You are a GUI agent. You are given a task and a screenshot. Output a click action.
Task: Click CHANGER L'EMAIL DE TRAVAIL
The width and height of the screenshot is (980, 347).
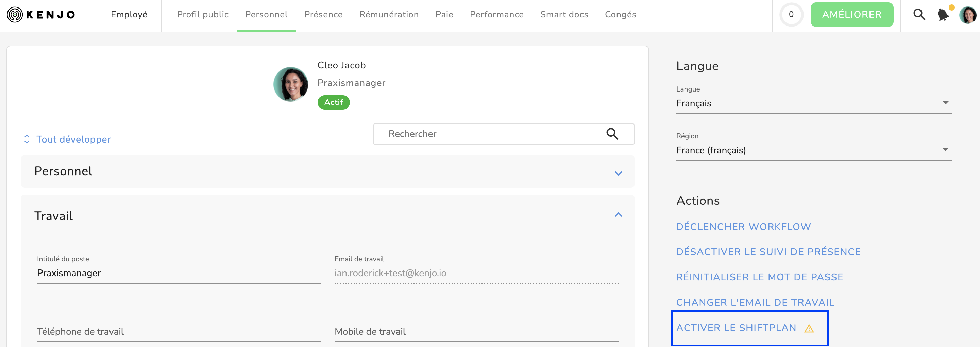tap(755, 303)
